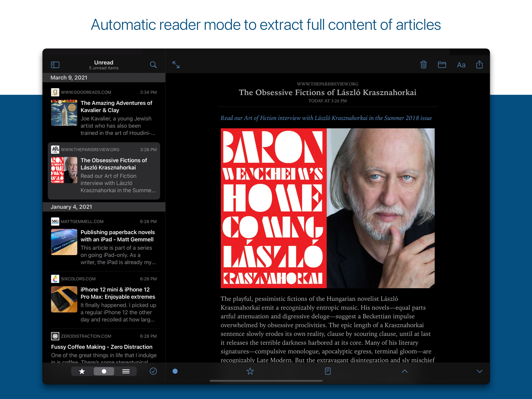Image resolution: width=532 pixels, height=399 pixels.
Task: Expand article to full screen
Action: tap(176, 65)
